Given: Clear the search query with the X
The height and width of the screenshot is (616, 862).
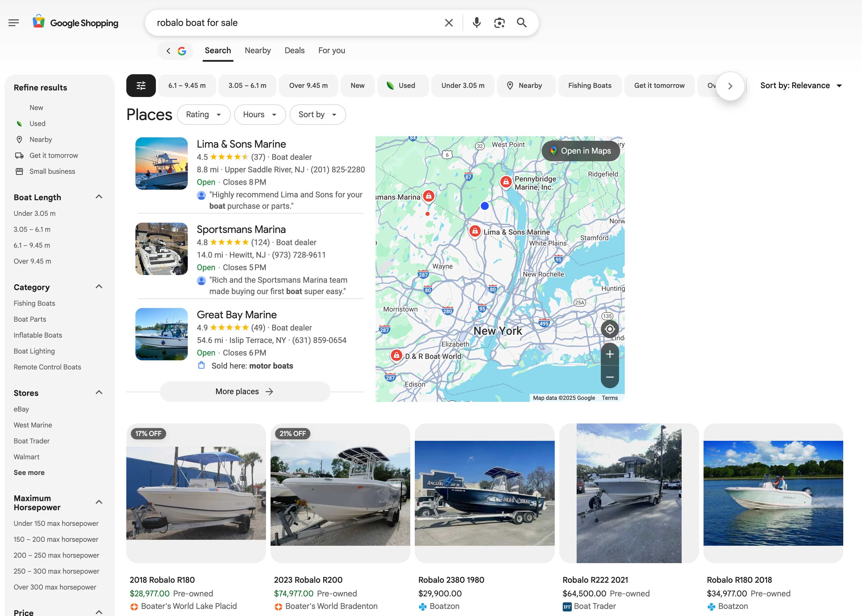Looking at the screenshot, I should (x=448, y=23).
